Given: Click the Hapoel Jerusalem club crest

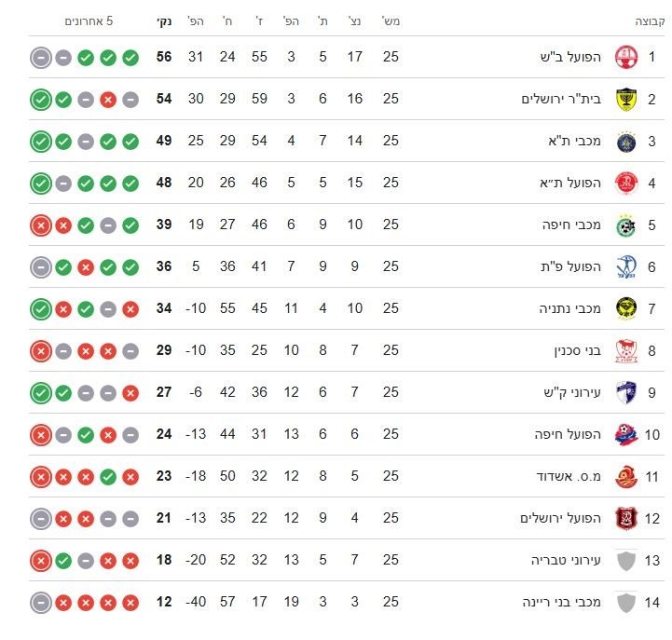Looking at the screenshot, I should pos(625,518).
